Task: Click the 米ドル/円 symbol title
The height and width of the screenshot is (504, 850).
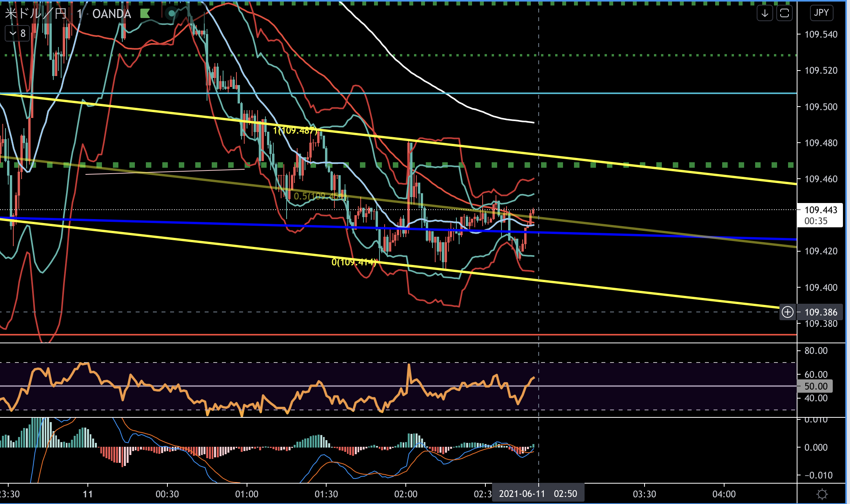Action: pos(35,14)
